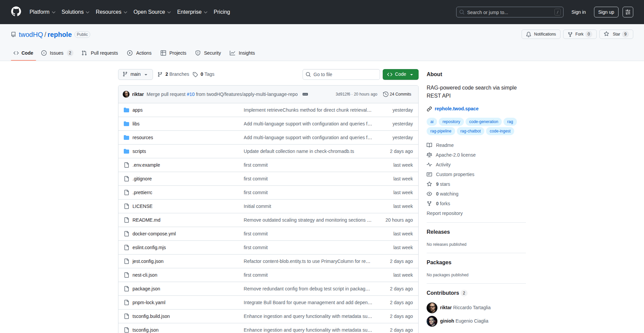Click the resources folder icon
Image resolution: width=644 pixels, height=333 pixels.
(126, 137)
